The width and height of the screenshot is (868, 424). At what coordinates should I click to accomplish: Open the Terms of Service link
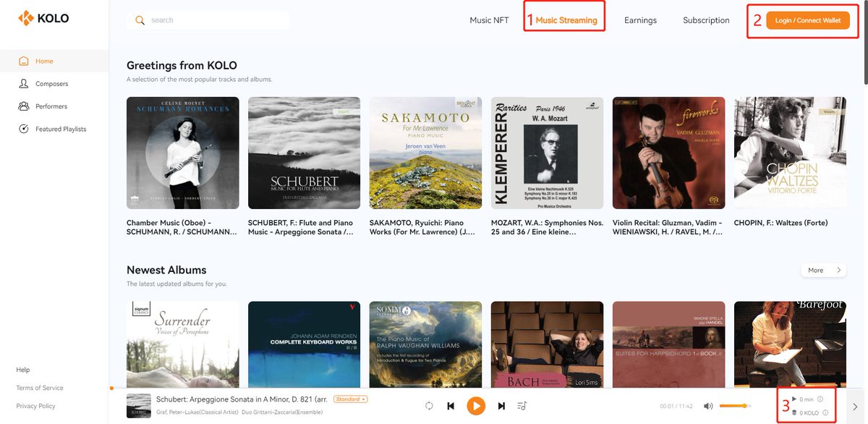point(40,388)
